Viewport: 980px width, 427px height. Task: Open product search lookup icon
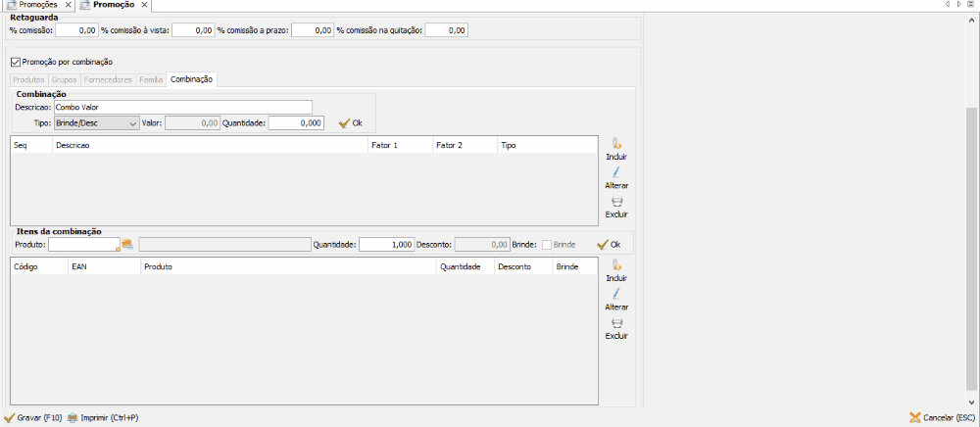[127, 244]
